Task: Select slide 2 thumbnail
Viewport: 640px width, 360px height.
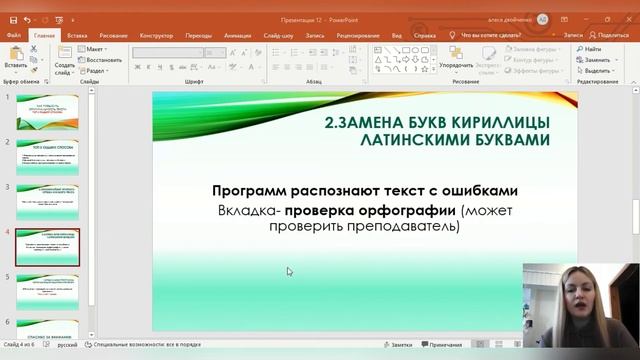Action: point(47,157)
